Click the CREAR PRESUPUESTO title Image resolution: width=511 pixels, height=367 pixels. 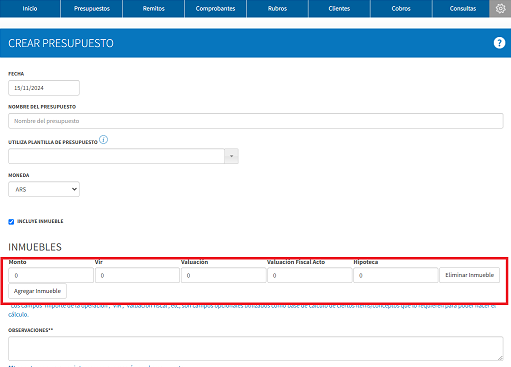click(61, 43)
